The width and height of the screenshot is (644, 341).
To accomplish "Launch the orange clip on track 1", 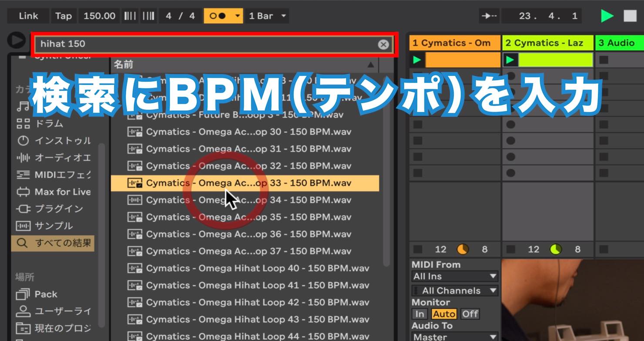I will point(417,60).
